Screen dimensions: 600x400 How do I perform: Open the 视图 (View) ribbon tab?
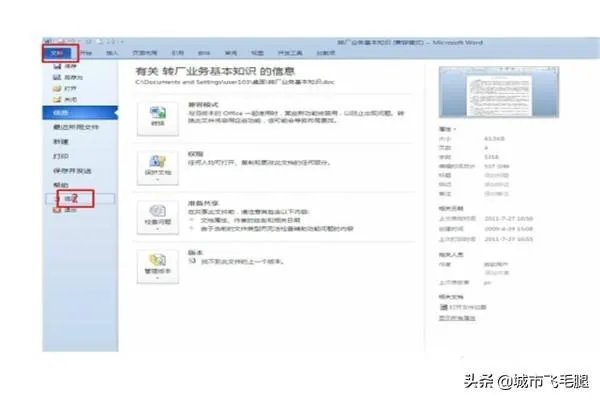pos(257,53)
